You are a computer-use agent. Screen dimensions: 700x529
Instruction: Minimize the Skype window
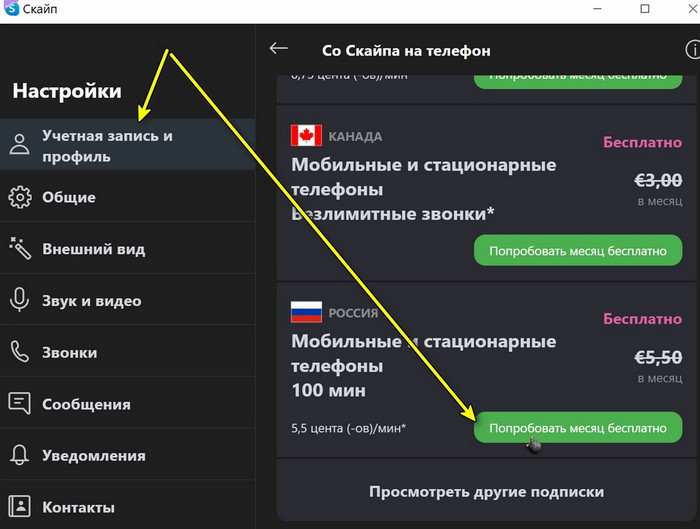[597, 8]
